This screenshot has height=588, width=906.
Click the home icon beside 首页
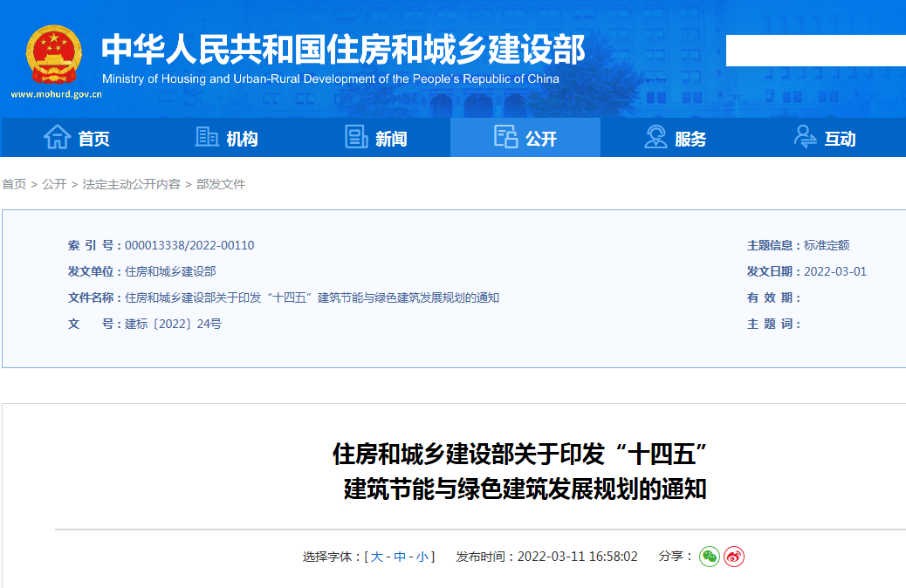[57, 137]
